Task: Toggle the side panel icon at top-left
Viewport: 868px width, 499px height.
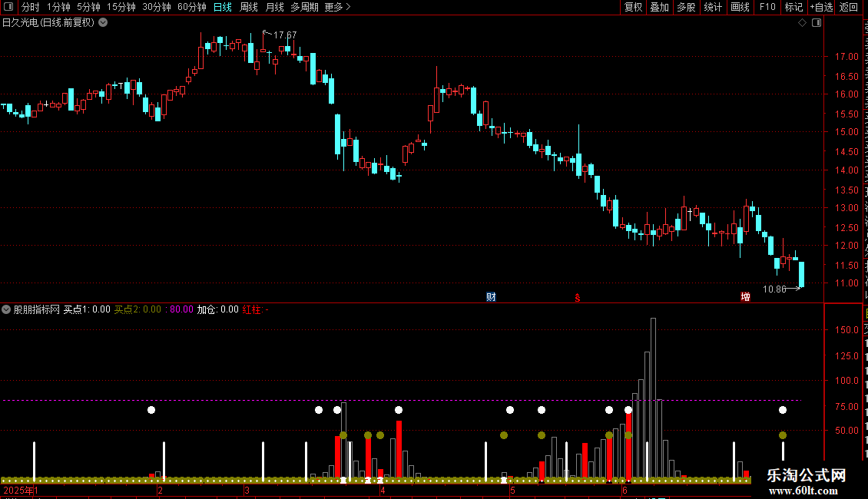Action: [x=8, y=7]
